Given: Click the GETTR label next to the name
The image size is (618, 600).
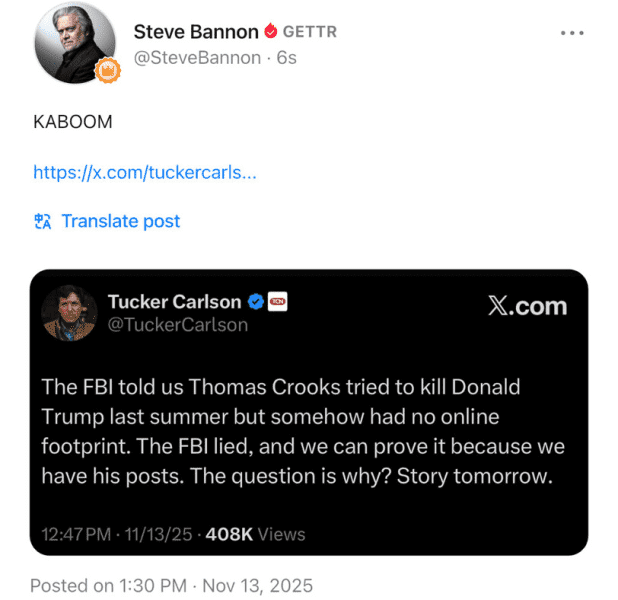Looking at the screenshot, I should click(x=310, y=32).
